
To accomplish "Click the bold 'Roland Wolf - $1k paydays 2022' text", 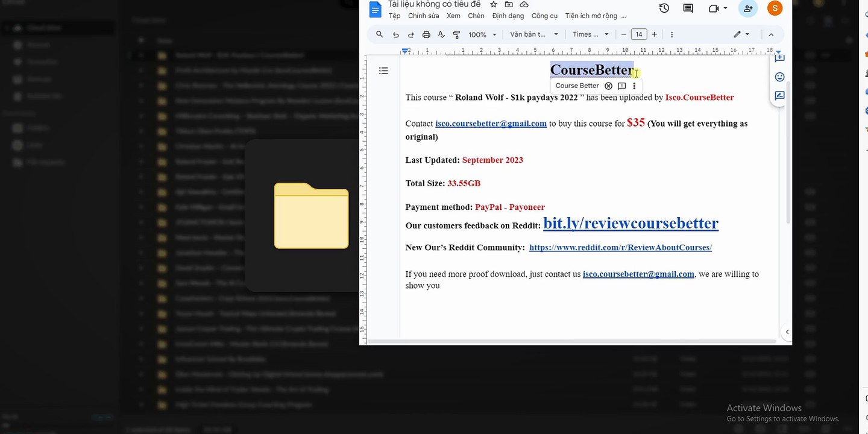I will [517, 97].
